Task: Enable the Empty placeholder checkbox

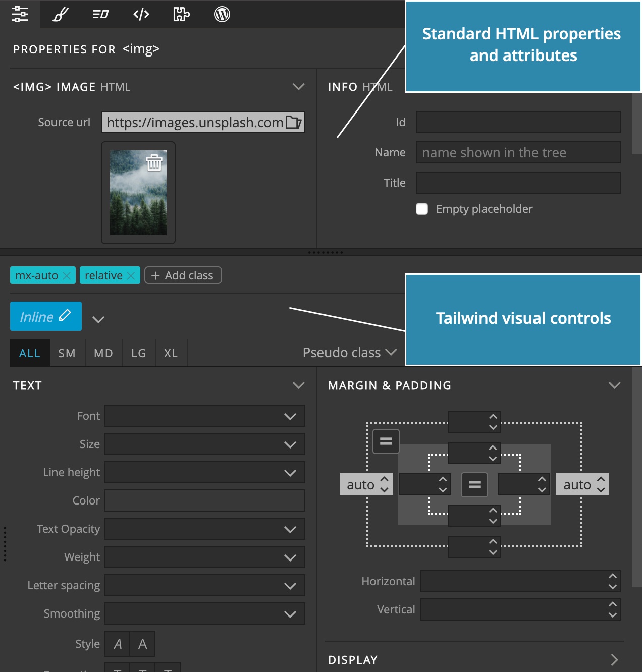Action: coord(422,209)
